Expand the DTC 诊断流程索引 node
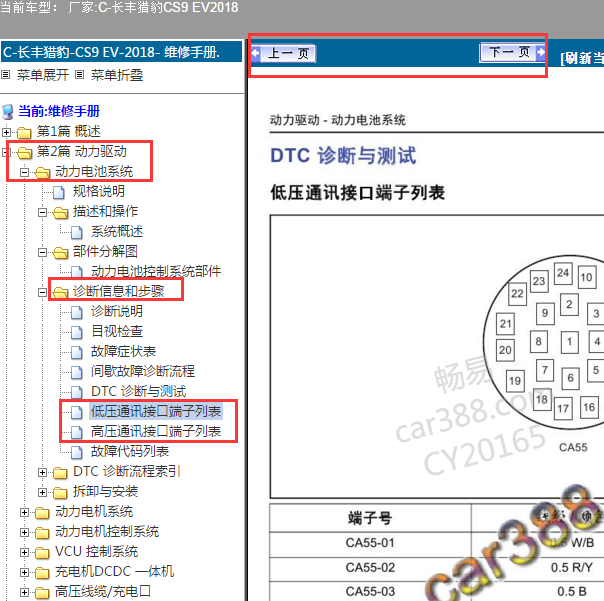Image resolution: width=604 pixels, height=601 pixels. coord(42,472)
